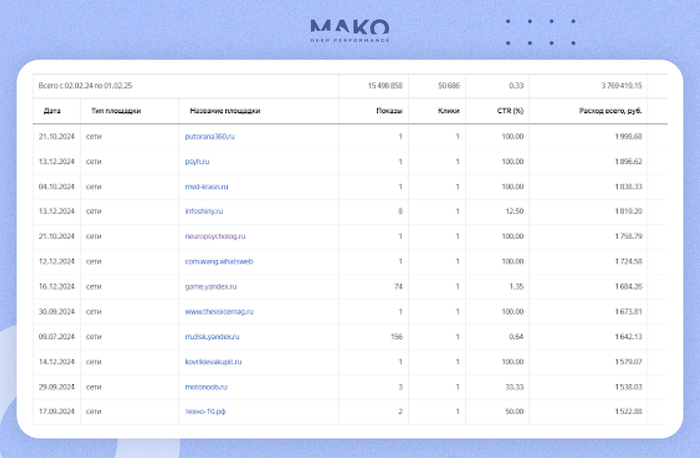
Task: Follow the kovrikievakupit.ru link
Action: [214, 362]
